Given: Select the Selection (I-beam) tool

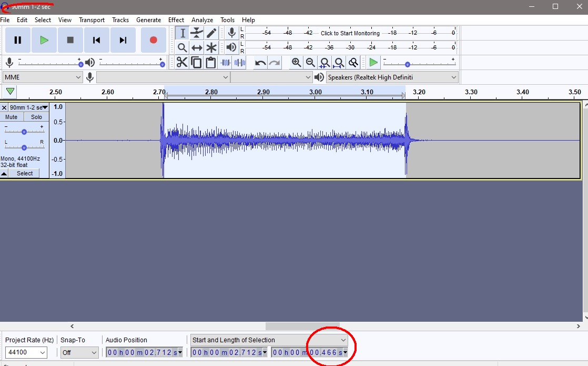Looking at the screenshot, I should [x=183, y=33].
